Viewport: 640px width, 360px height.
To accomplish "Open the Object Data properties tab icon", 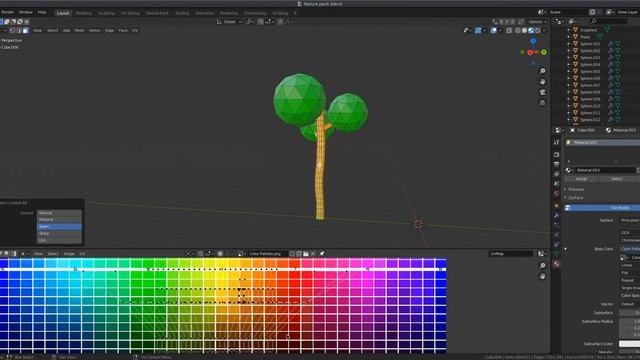I will point(556,254).
